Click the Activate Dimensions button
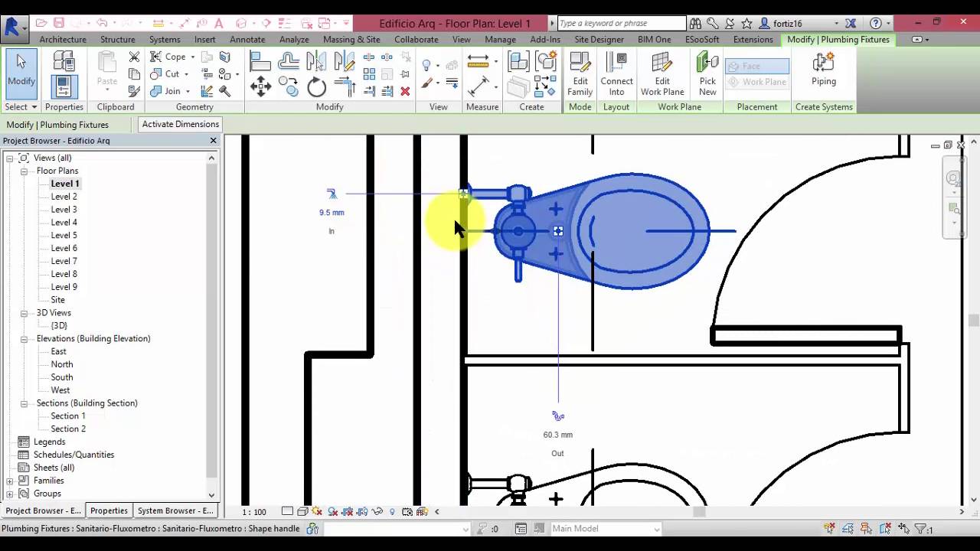 coord(181,124)
